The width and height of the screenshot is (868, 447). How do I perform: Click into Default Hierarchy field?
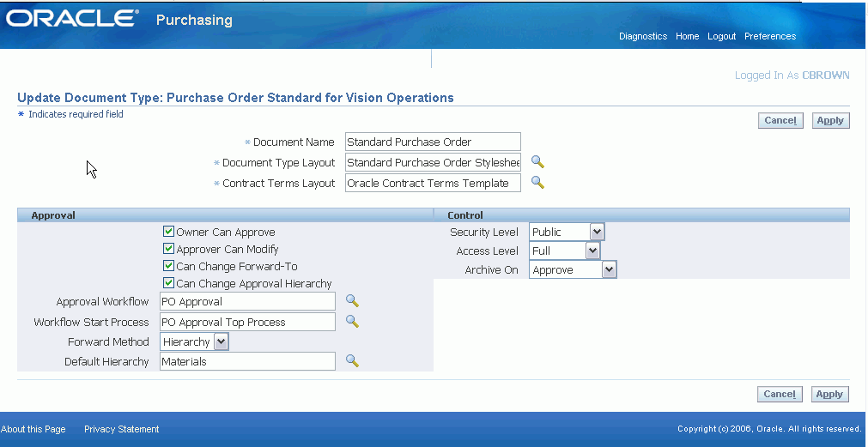click(247, 361)
